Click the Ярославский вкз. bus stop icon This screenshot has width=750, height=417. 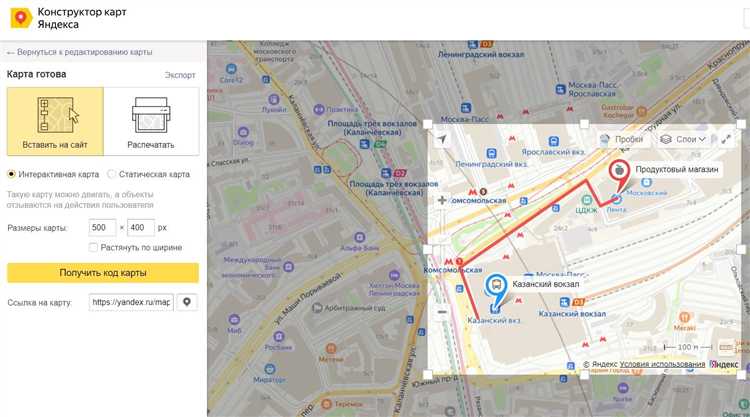tap(553, 142)
